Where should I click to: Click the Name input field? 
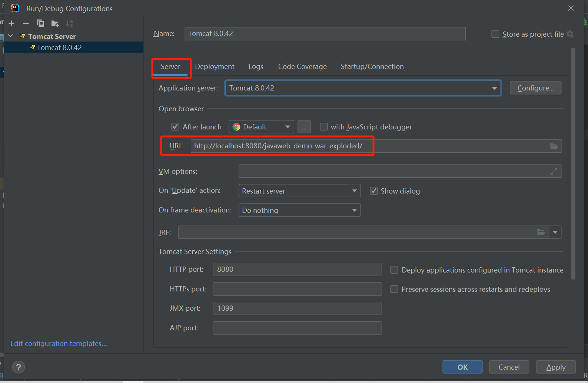pos(325,34)
